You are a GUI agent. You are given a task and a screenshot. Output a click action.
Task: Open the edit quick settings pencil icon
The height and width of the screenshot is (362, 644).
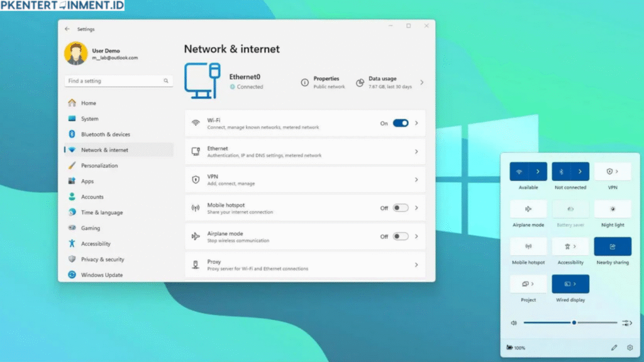pos(614,347)
